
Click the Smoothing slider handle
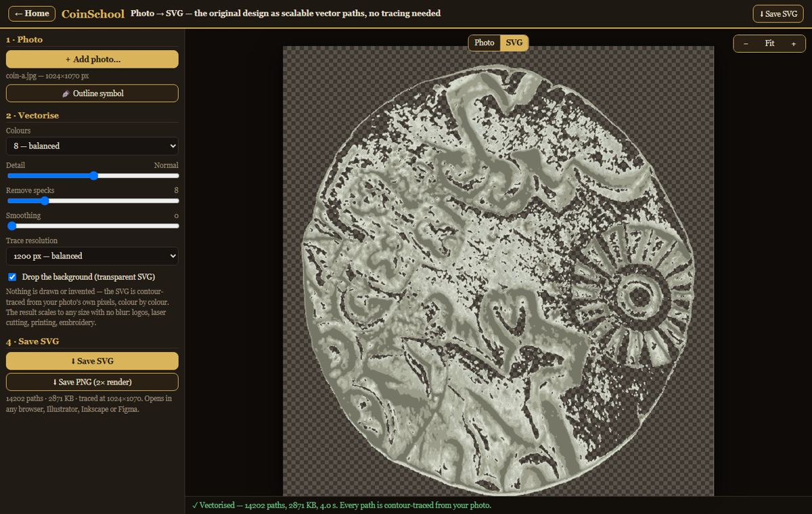(11, 226)
